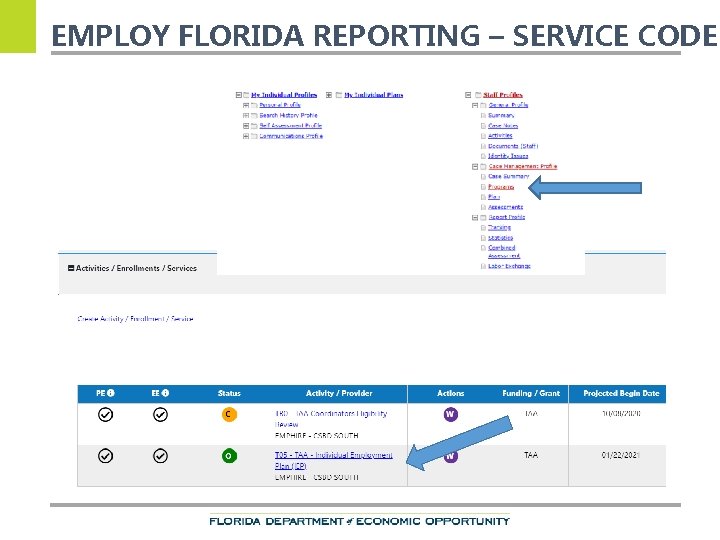
Task: Open Activities link under General Profile
Action: pyautogui.click(x=500, y=136)
